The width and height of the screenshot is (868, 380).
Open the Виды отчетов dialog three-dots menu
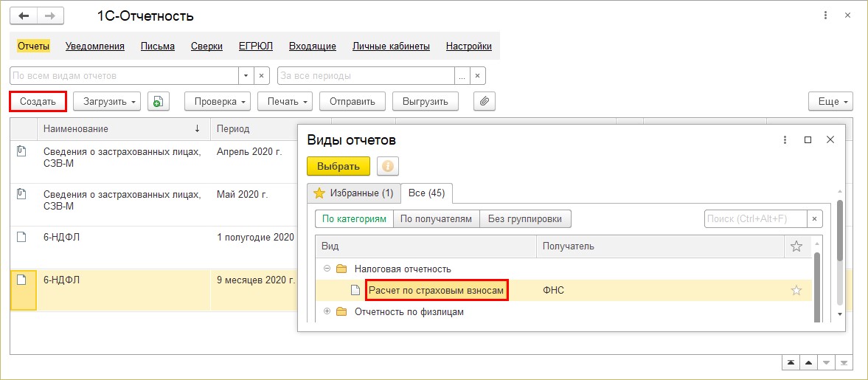pos(785,140)
